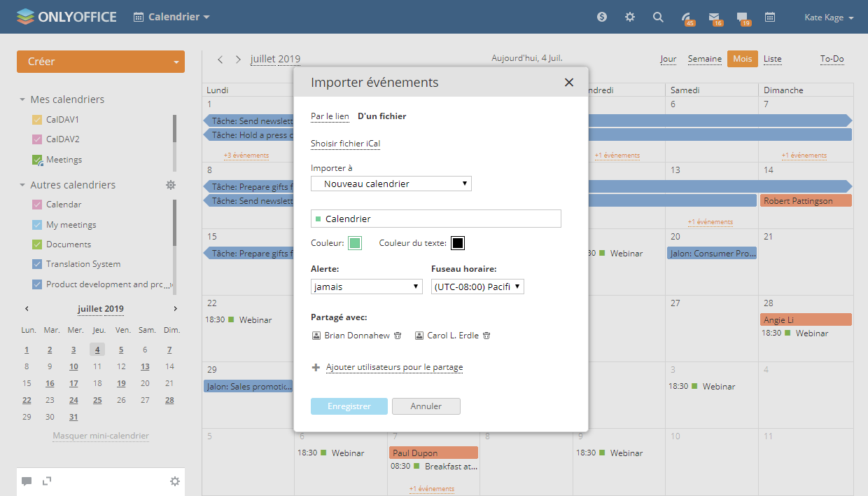Screen dimensions: 868x496
Task: Delete Carol L. Erdle from sharing
Action: [x=486, y=336]
